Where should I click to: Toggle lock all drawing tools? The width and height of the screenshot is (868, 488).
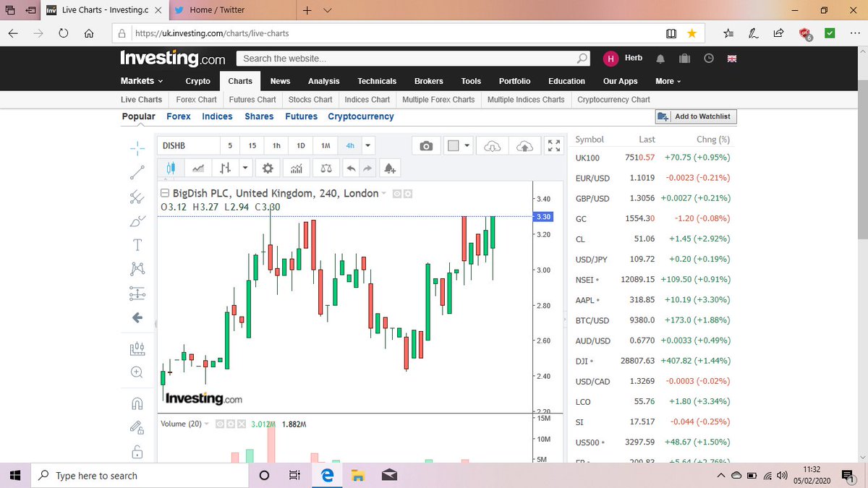pos(137,452)
